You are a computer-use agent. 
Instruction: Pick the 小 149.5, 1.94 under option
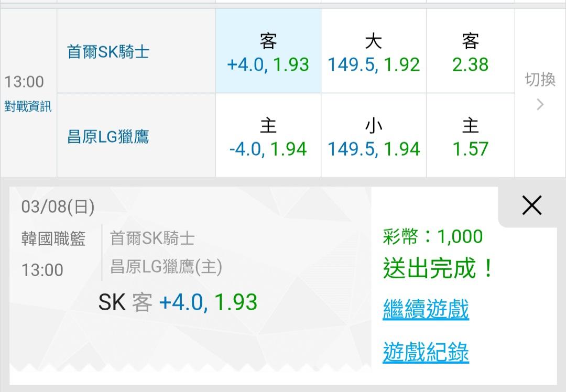coord(374,137)
